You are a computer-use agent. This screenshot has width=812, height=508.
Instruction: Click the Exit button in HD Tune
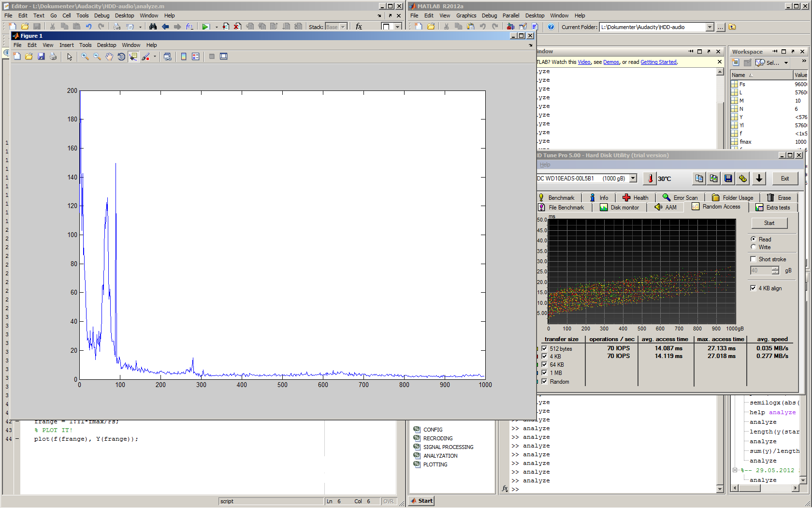tap(785, 179)
